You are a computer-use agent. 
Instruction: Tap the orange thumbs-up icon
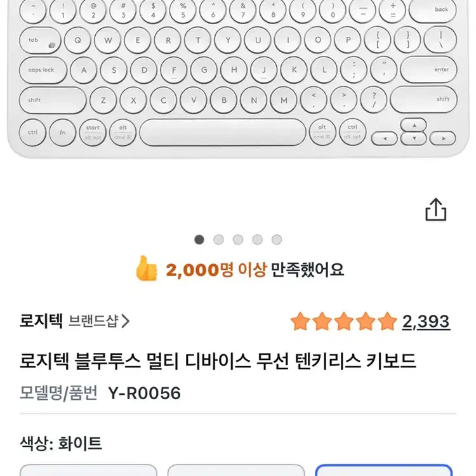tap(146, 270)
